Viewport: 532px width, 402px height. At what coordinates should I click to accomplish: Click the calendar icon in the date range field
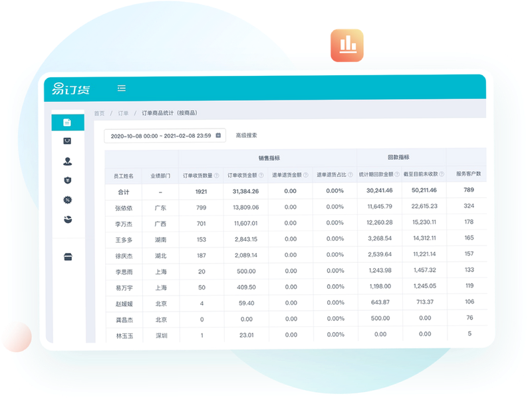point(218,135)
